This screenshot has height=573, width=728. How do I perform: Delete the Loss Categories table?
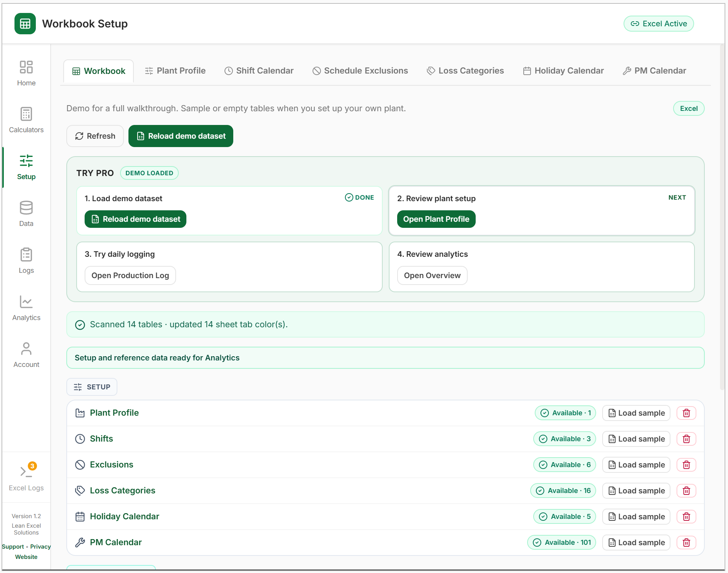(x=686, y=491)
